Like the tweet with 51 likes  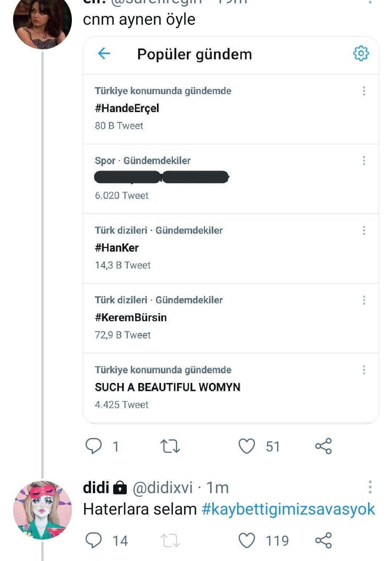click(247, 446)
